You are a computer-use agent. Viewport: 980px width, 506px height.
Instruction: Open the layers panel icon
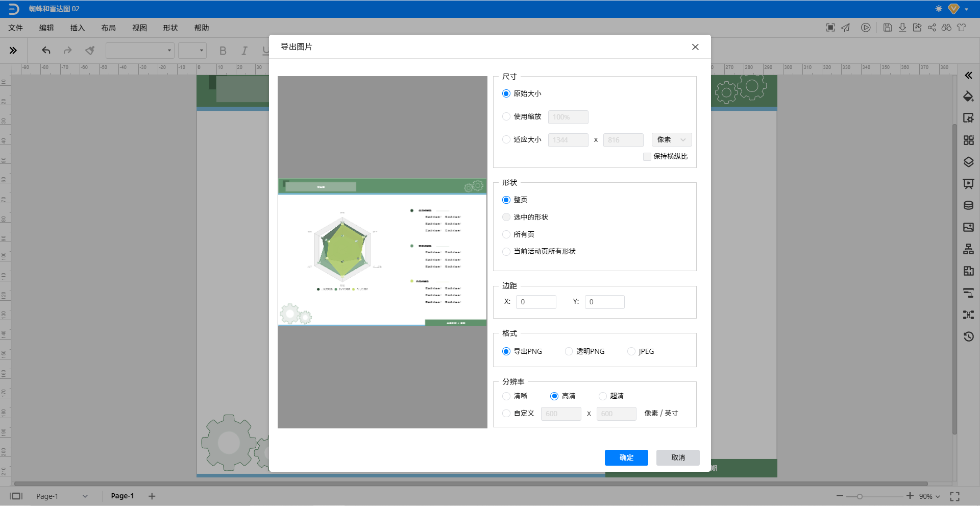coord(968,162)
